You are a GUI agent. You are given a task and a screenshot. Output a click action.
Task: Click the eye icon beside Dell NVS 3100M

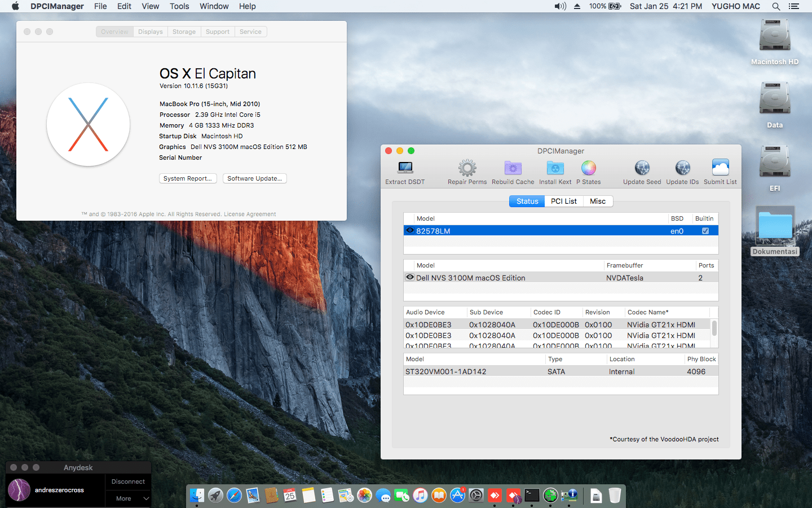(410, 277)
